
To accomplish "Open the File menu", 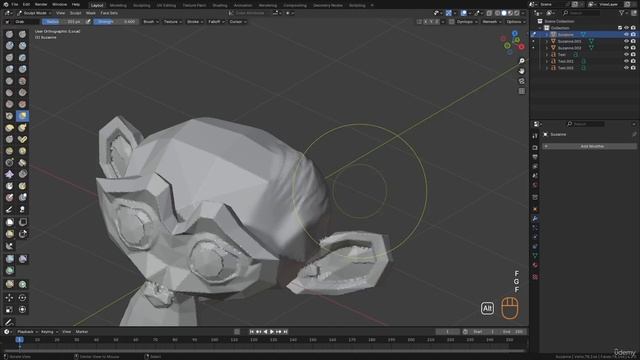I will (x=15, y=4).
